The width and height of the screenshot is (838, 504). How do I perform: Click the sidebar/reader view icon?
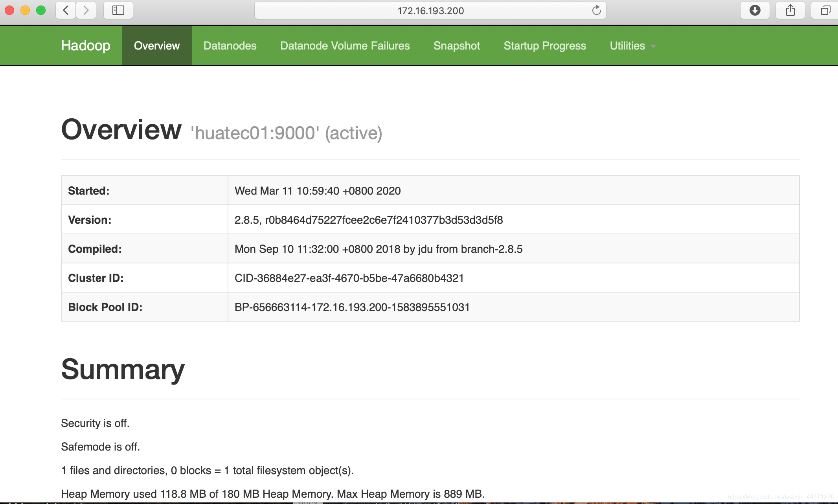click(x=118, y=9)
